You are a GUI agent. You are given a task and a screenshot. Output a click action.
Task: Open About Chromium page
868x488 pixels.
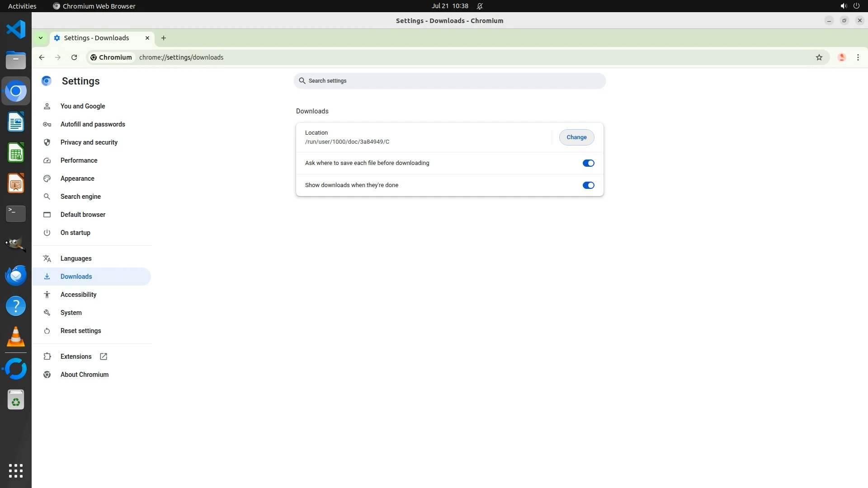pos(84,375)
